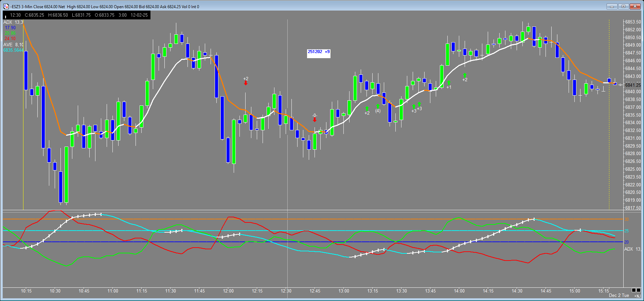Screen dimensions: 644x301
Task: Click the yellow vertical session line at left
Action: [23, 136]
